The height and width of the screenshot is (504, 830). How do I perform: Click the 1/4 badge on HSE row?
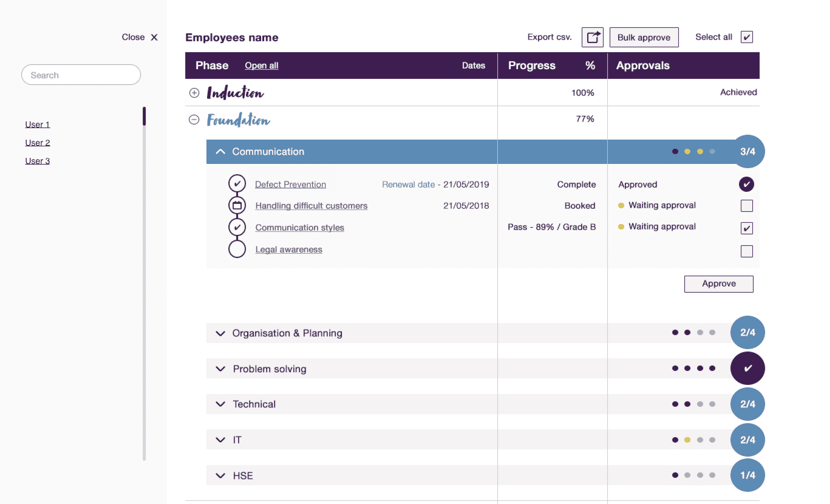click(747, 475)
